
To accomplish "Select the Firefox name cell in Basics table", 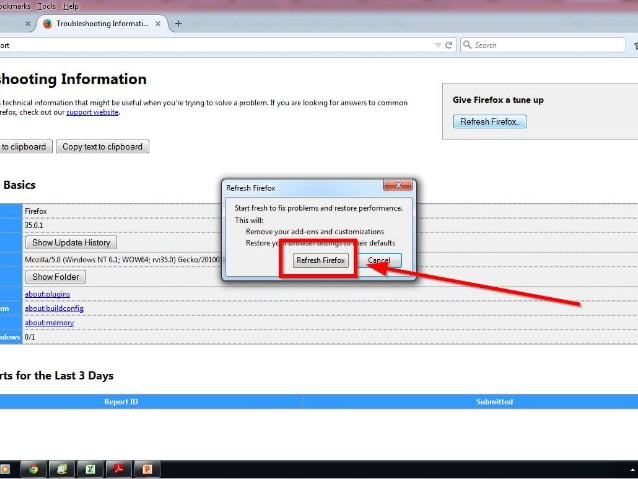I will (36, 211).
